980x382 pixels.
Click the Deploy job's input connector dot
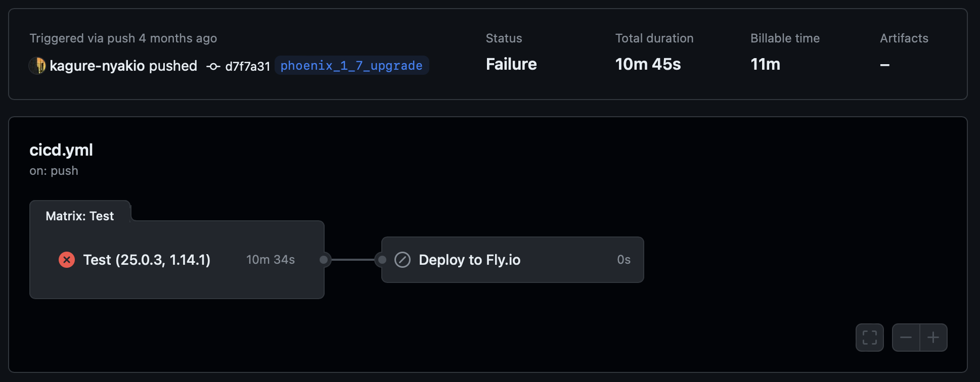(x=382, y=260)
